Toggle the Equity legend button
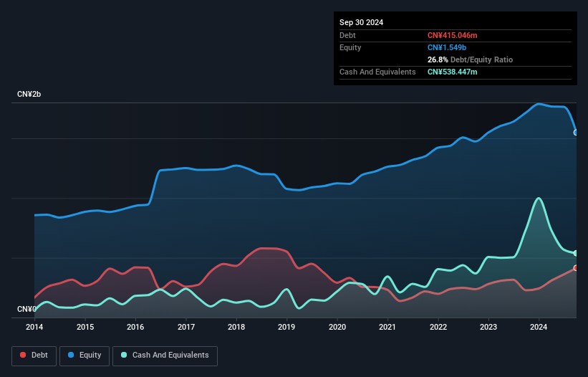 [x=85, y=355]
